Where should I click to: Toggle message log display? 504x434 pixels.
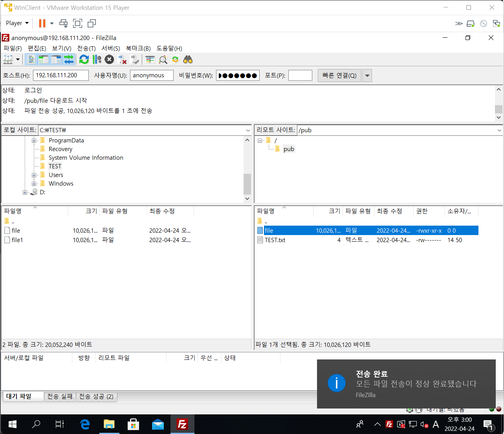31,60
